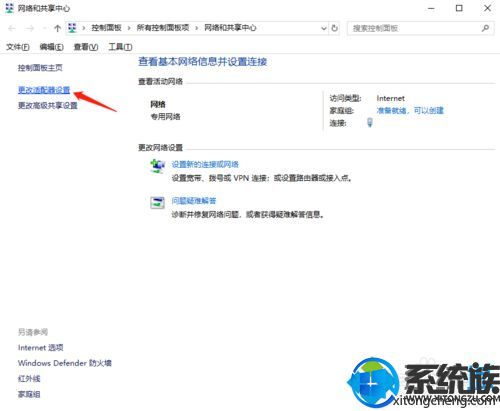The height and width of the screenshot is (411, 500).
Task: Open the 查看(V) menu
Action: click(86, 47)
